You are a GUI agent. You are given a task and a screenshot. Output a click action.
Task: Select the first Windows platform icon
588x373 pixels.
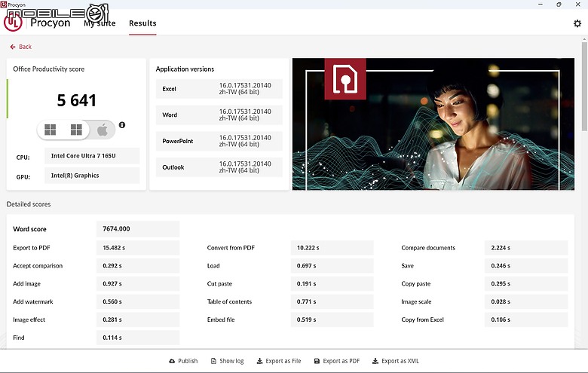51,130
